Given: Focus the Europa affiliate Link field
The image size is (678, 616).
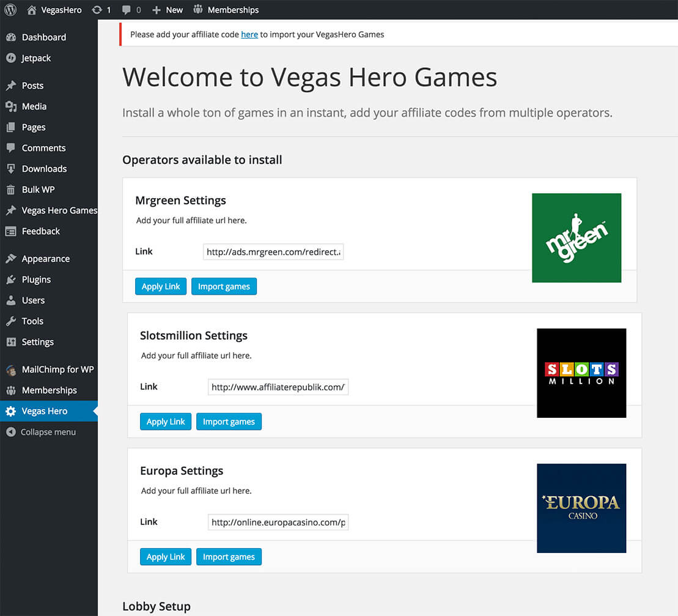Looking at the screenshot, I should [x=278, y=522].
